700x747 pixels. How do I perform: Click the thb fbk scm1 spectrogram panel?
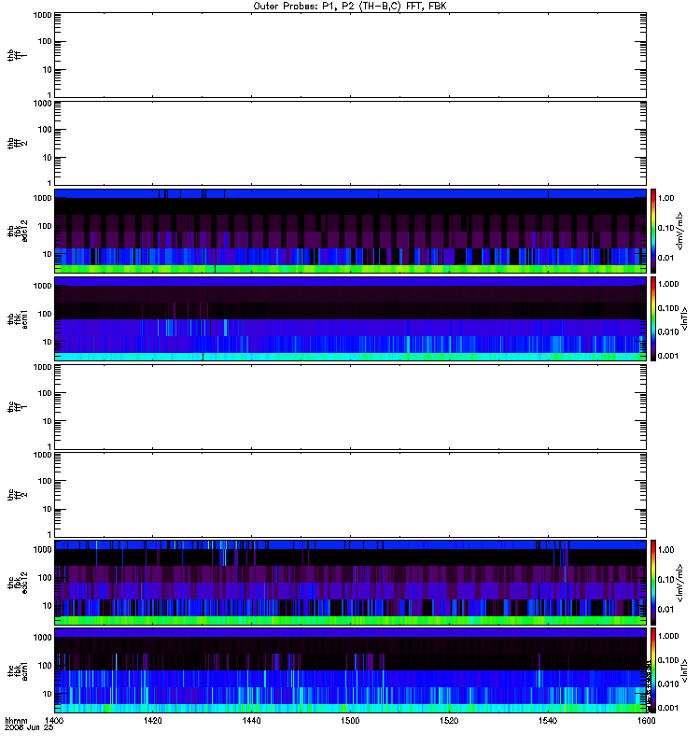350,318
